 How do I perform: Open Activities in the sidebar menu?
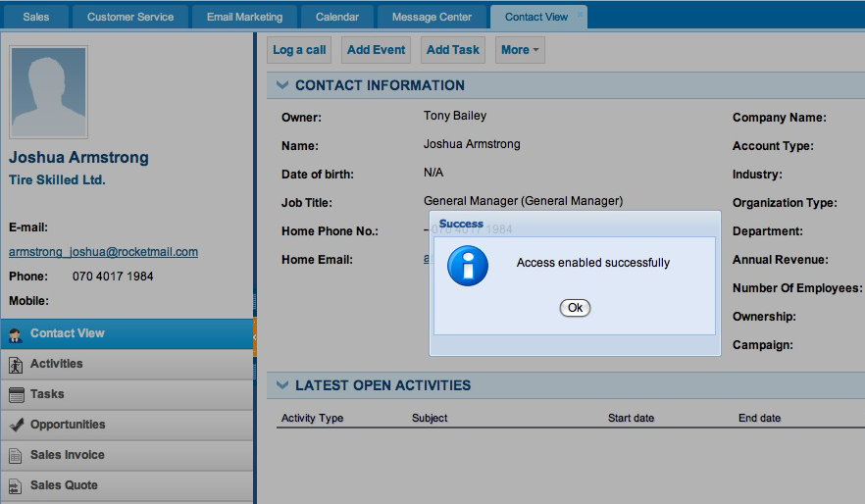pyautogui.click(x=127, y=364)
